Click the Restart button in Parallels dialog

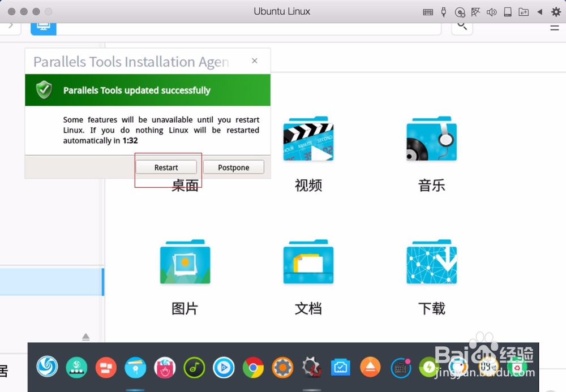pos(166,167)
